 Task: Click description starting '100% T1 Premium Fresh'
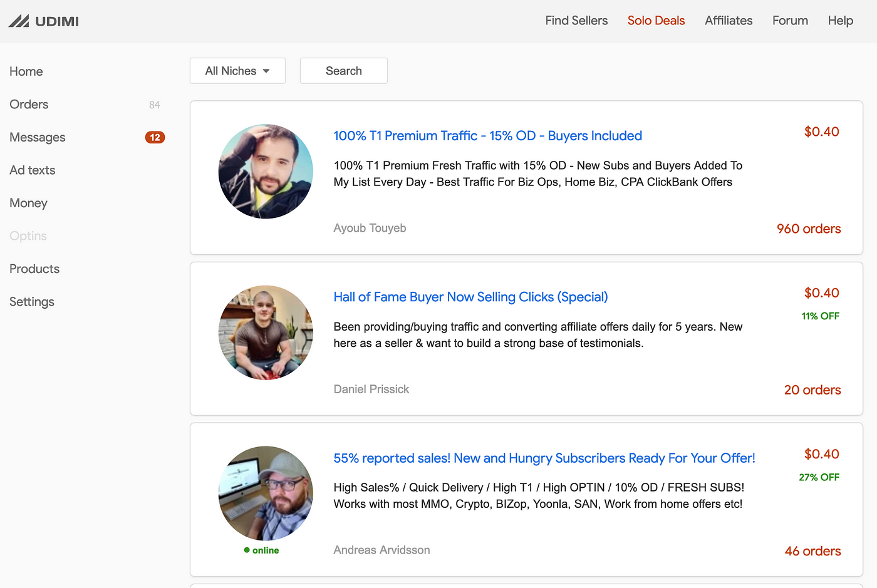point(538,173)
